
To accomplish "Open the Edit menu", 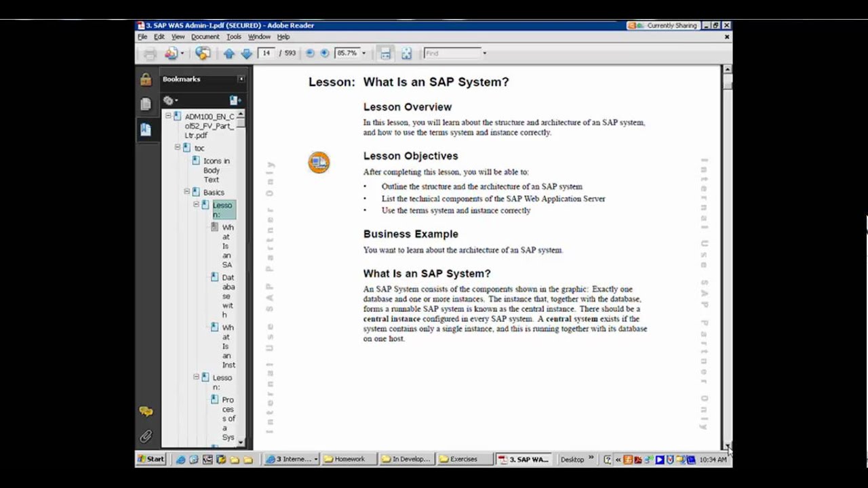I will coord(159,37).
